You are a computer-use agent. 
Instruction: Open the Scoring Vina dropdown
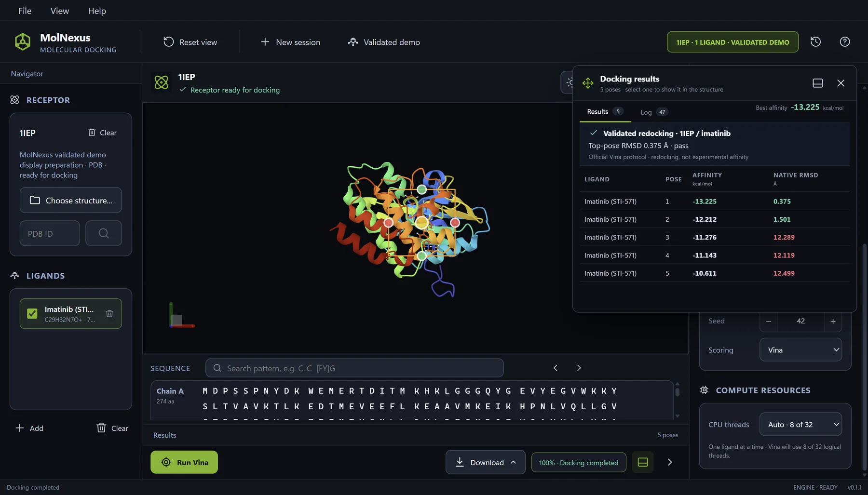800,350
